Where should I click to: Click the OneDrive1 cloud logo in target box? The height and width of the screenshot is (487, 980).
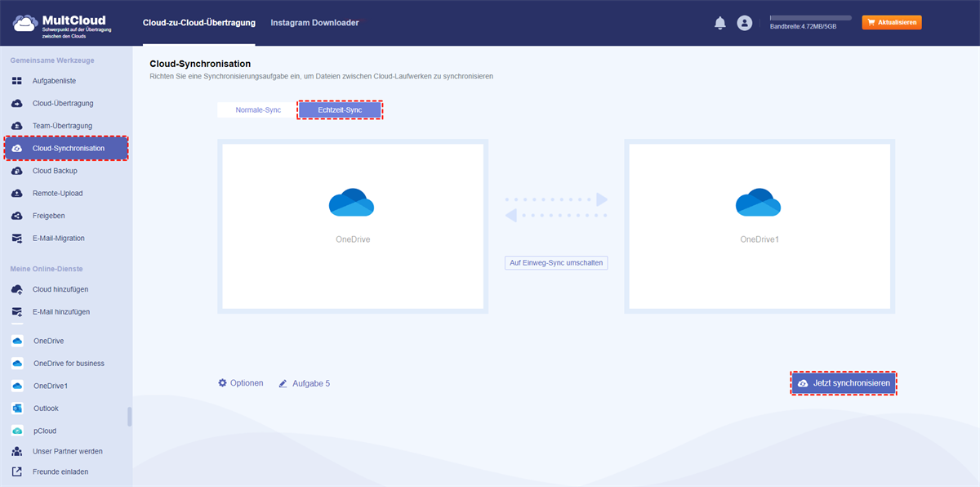point(759,203)
